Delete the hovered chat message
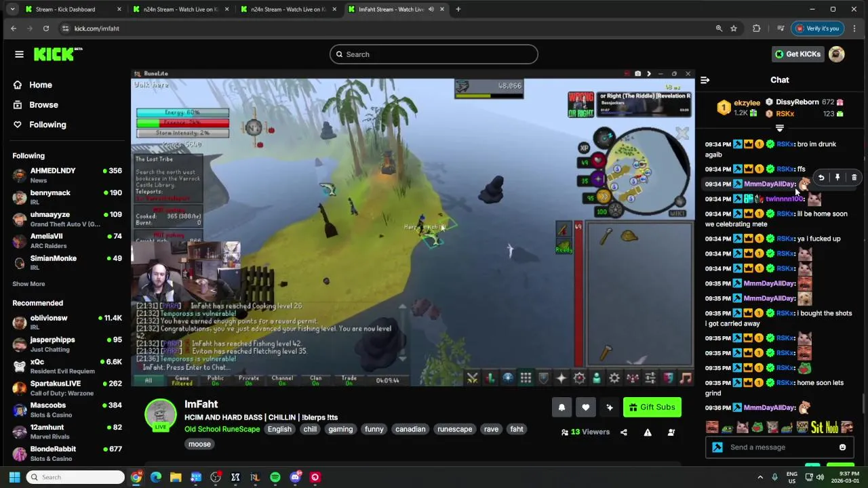 [x=854, y=178]
